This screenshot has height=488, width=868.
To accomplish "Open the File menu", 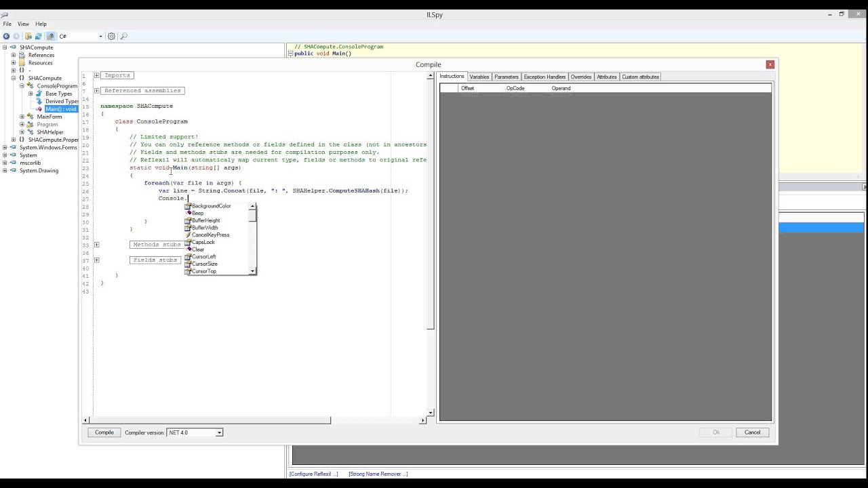I will click(x=7, y=24).
